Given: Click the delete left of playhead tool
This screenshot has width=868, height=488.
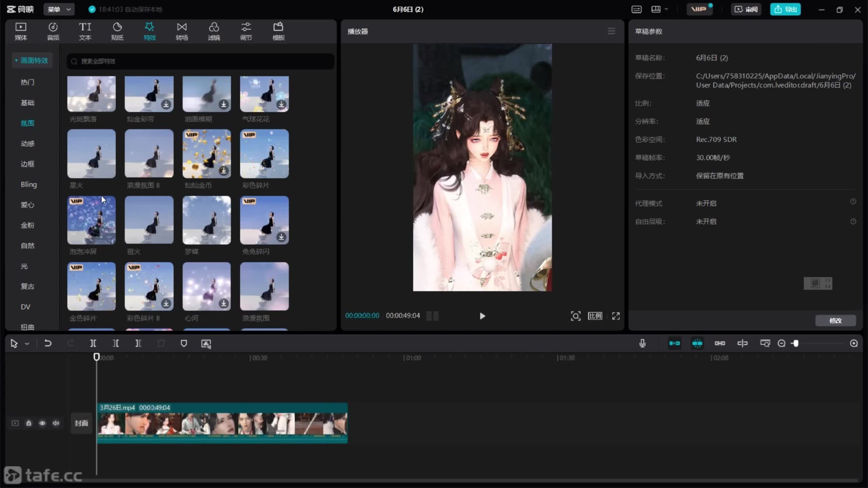Looking at the screenshot, I should coord(116,344).
